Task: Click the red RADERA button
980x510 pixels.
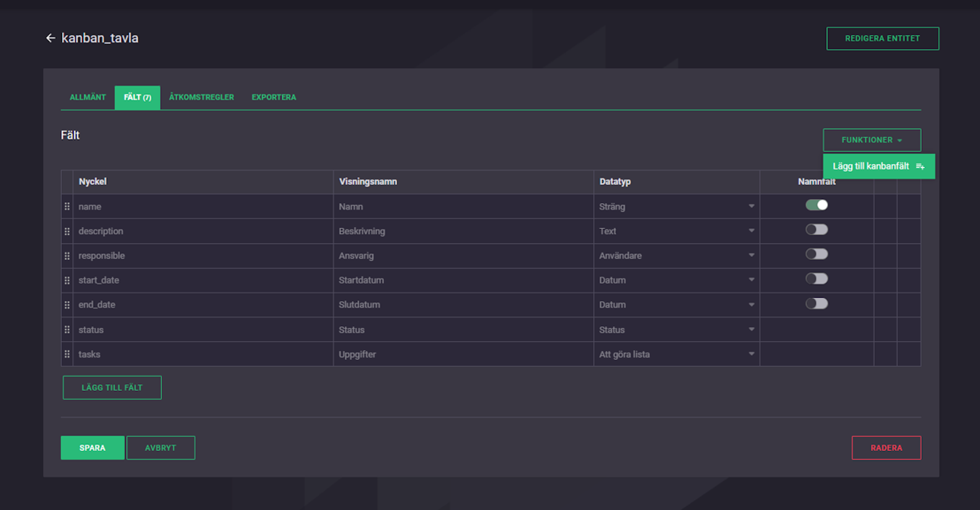Action: (x=886, y=448)
